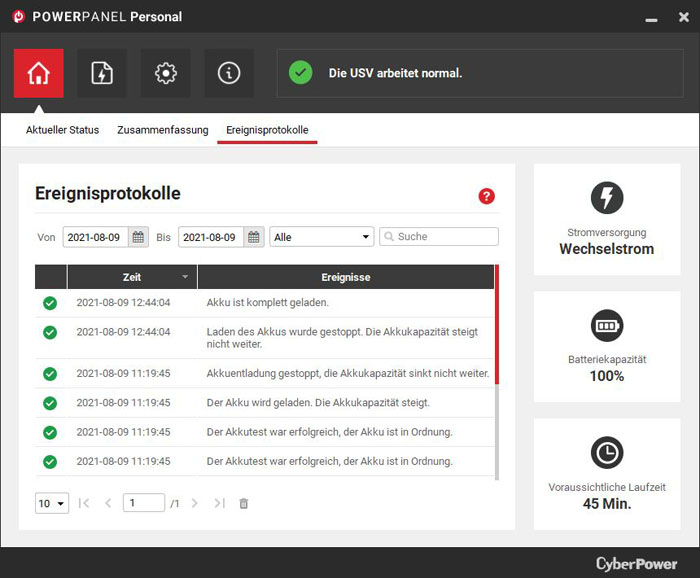Go to previous page of logs
The height and width of the screenshot is (578, 700).
[x=108, y=503]
